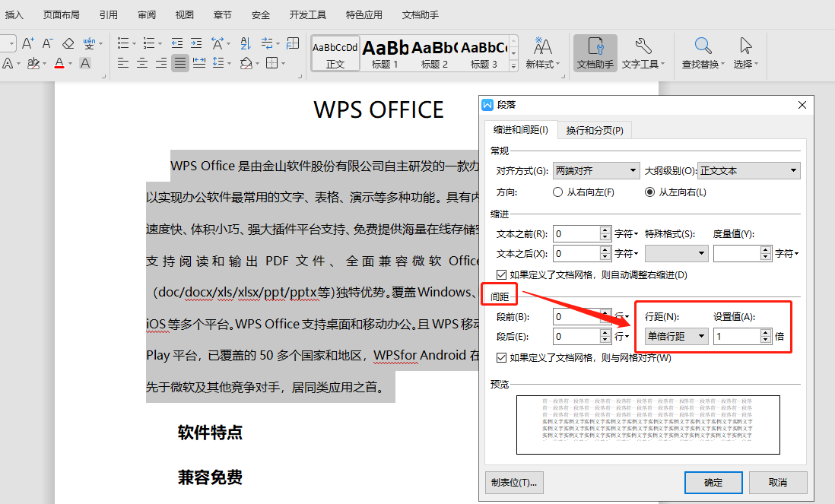Apply the 标题 1 style

coord(385,54)
